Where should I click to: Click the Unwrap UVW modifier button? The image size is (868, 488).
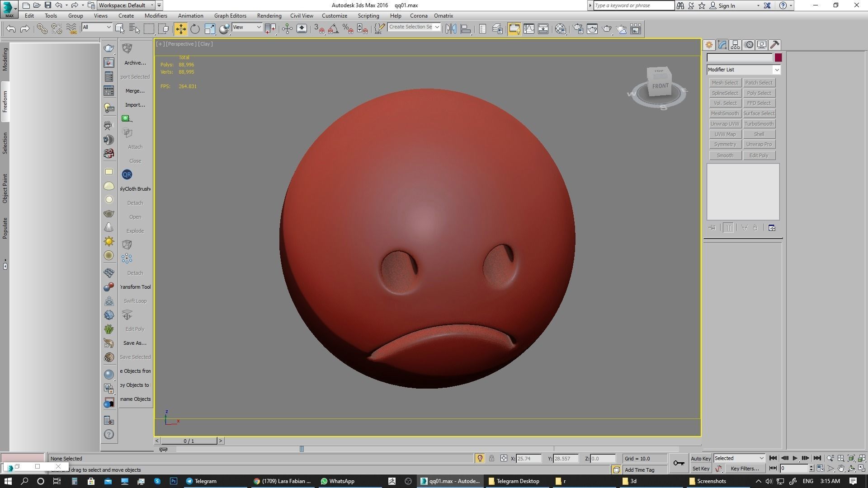[725, 124]
